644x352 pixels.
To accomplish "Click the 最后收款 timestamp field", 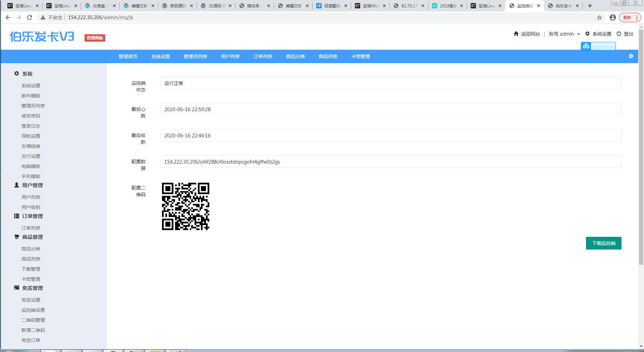I will pyautogui.click(x=391, y=135).
